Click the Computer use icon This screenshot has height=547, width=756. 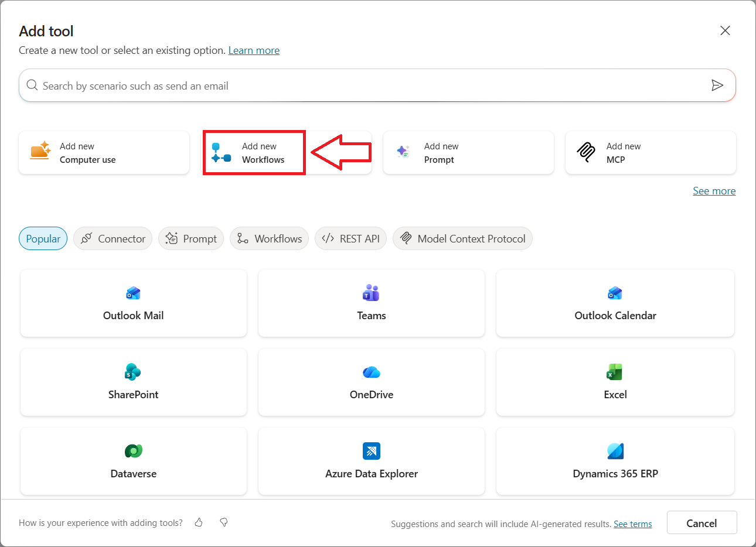click(x=40, y=151)
